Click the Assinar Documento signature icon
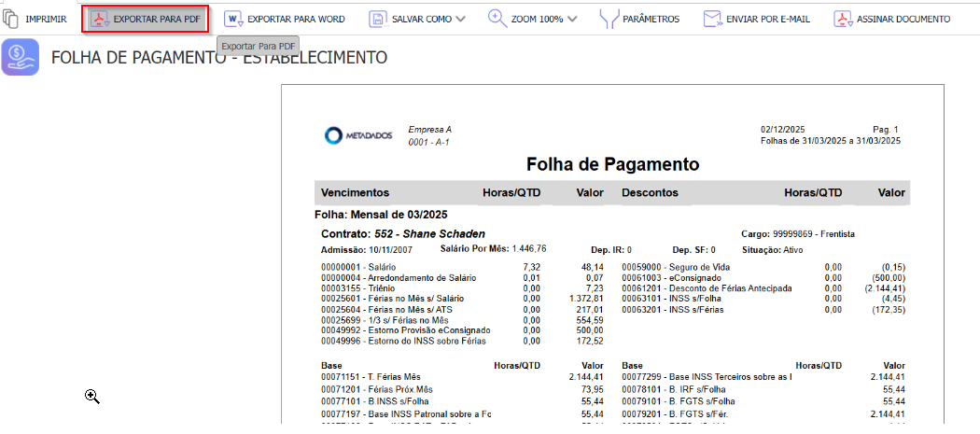 pyautogui.click(x=843, y=19)
